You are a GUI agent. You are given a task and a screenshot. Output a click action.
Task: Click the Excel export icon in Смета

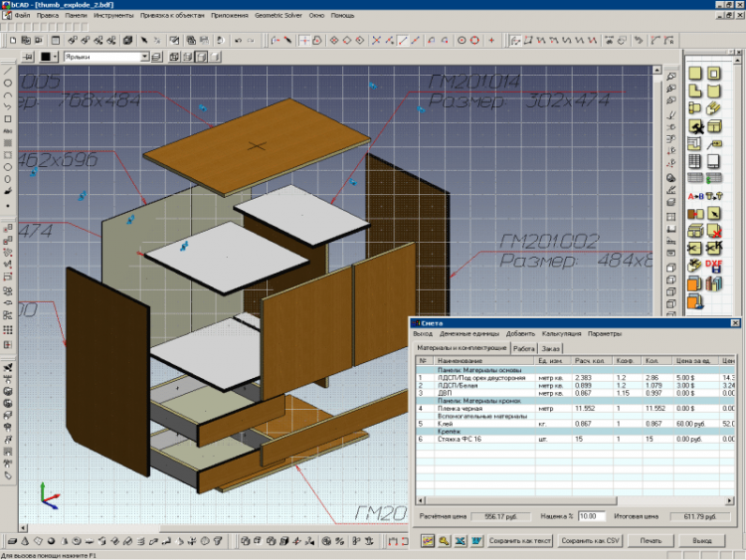tap(461, 540)
